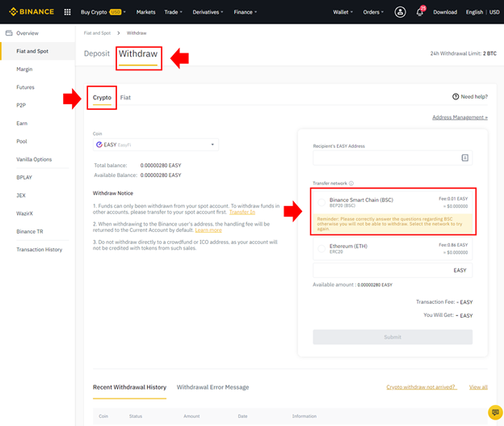The image size is (504, 426).
Task: Change language via English selector
Action: 474,12
